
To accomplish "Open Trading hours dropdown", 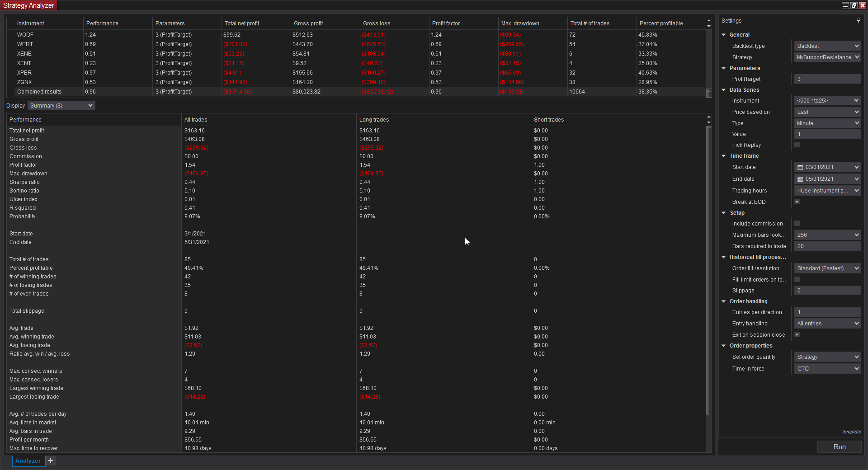I will pyautogui.click(x=827, y=191).
